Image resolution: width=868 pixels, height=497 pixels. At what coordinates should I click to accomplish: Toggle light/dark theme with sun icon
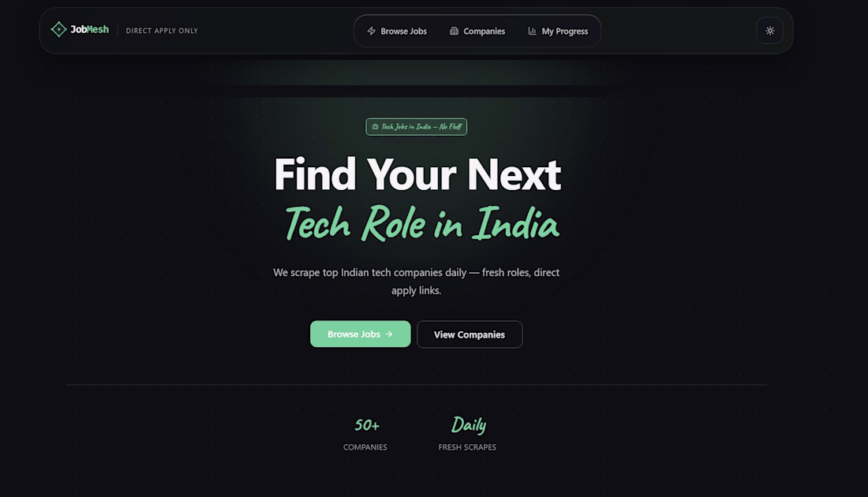click(769, 31)
